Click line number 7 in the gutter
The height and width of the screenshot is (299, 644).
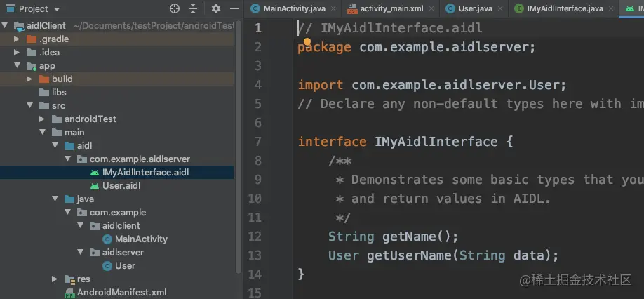coord(258,142)
